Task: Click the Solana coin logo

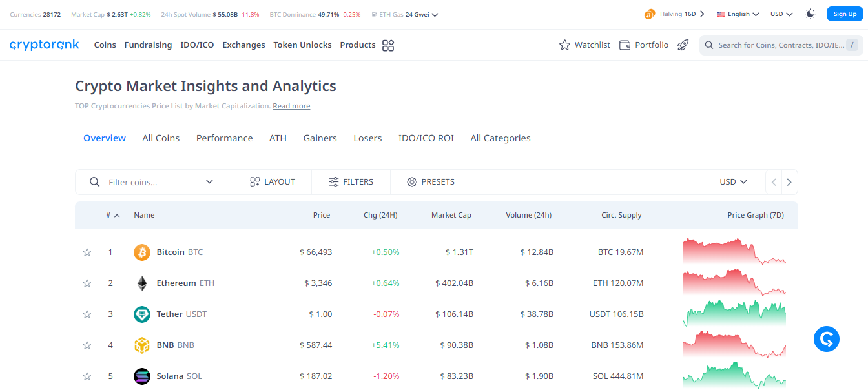Action: tap(142, 376)
